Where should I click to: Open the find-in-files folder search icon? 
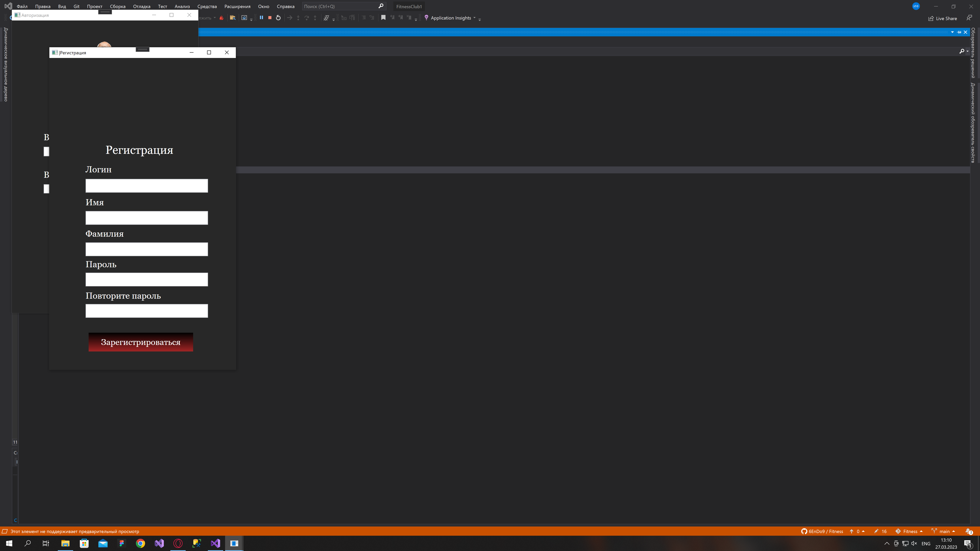[232, 17]
